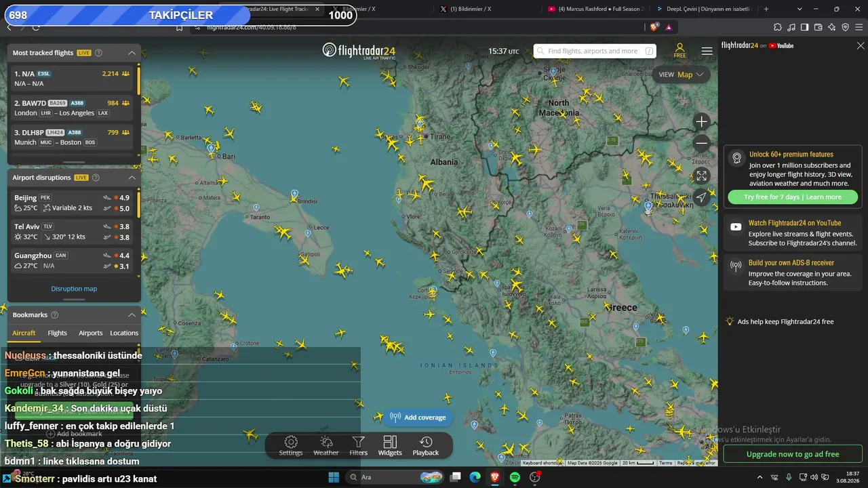This screenshot has height=488, width=868.
Task: Open Tel Aviv TLV disruption row
Action: click(x=72, y=232)
